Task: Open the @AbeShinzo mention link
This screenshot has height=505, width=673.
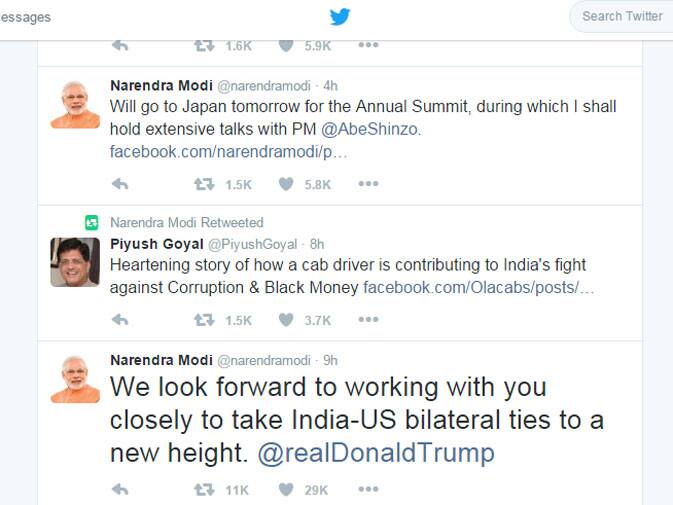Action: click(x=371, y=129)
